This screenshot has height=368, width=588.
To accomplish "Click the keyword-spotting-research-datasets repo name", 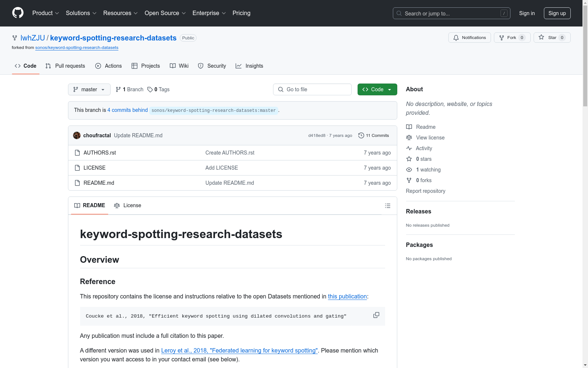I will (113, 38).
